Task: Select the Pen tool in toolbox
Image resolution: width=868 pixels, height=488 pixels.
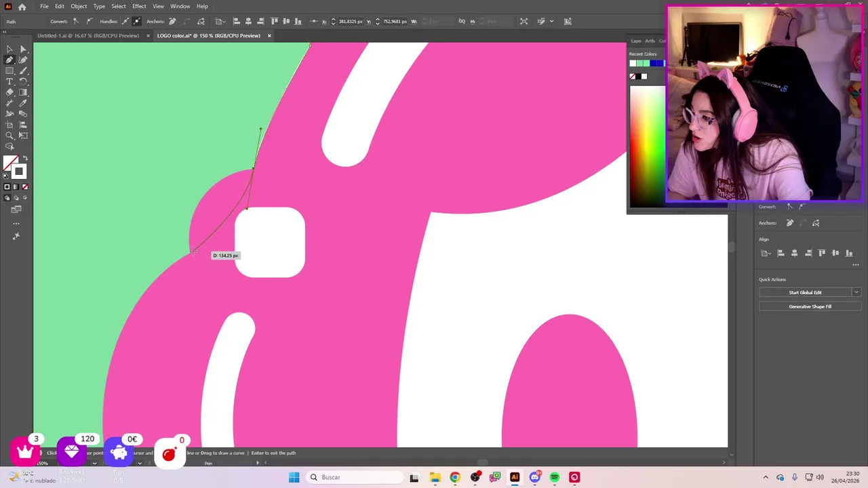Action: pyautogui.click(x=9, y=60)
